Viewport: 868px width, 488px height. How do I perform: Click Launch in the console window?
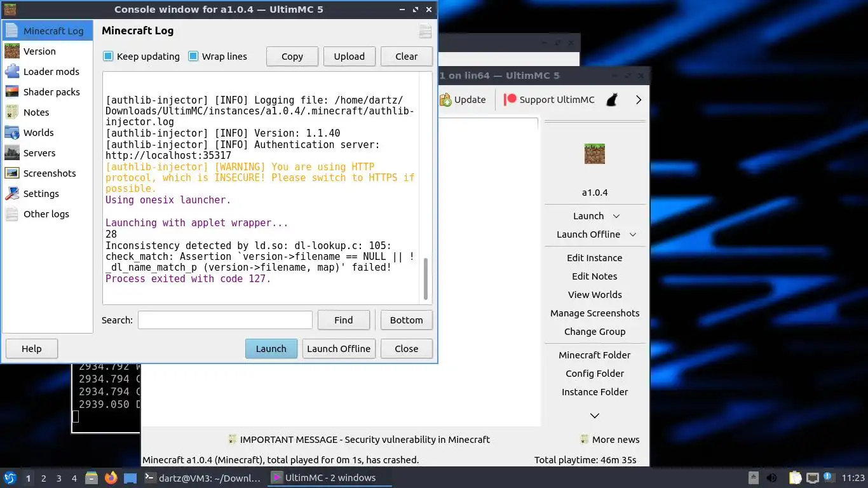pyautogui.click(x=271, y=348)
